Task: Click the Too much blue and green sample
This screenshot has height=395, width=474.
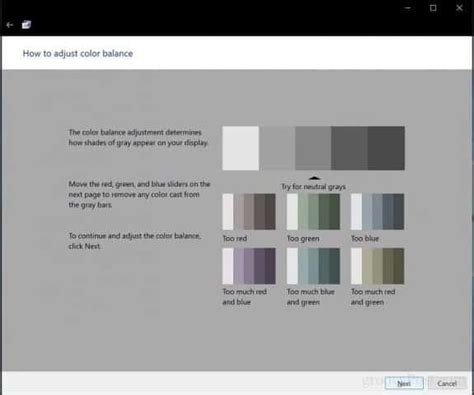Action: (313, 266)
